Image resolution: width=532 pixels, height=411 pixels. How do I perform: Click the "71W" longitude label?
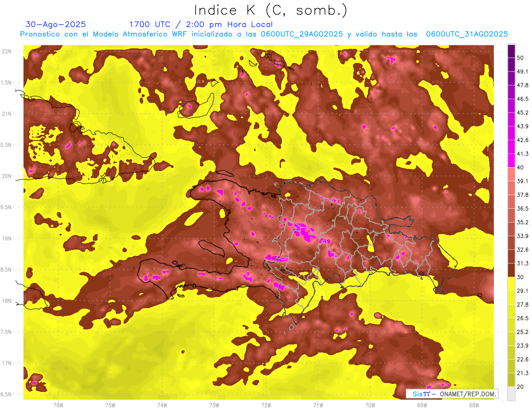coord(318,405)
